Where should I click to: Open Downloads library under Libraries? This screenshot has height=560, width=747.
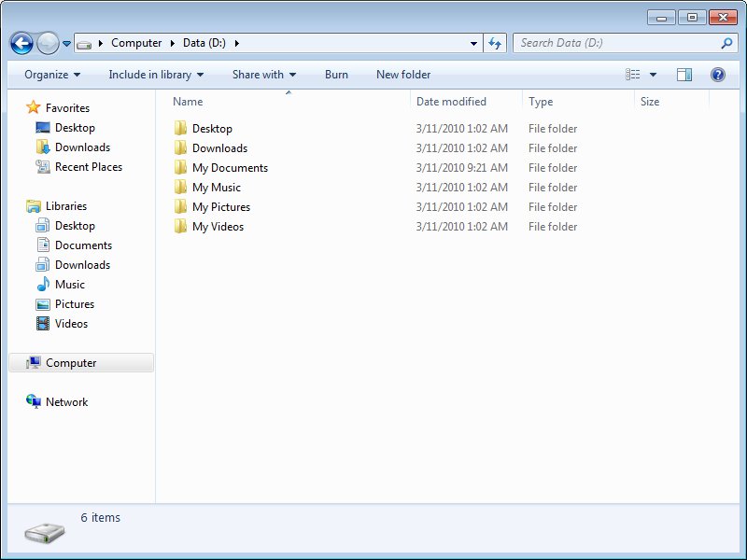click(73, 265)
